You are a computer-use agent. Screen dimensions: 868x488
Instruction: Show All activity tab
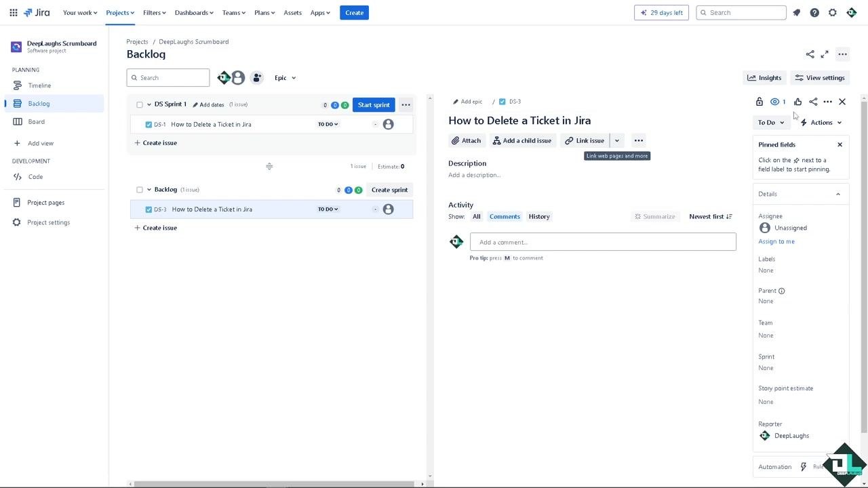coord(477,217)
